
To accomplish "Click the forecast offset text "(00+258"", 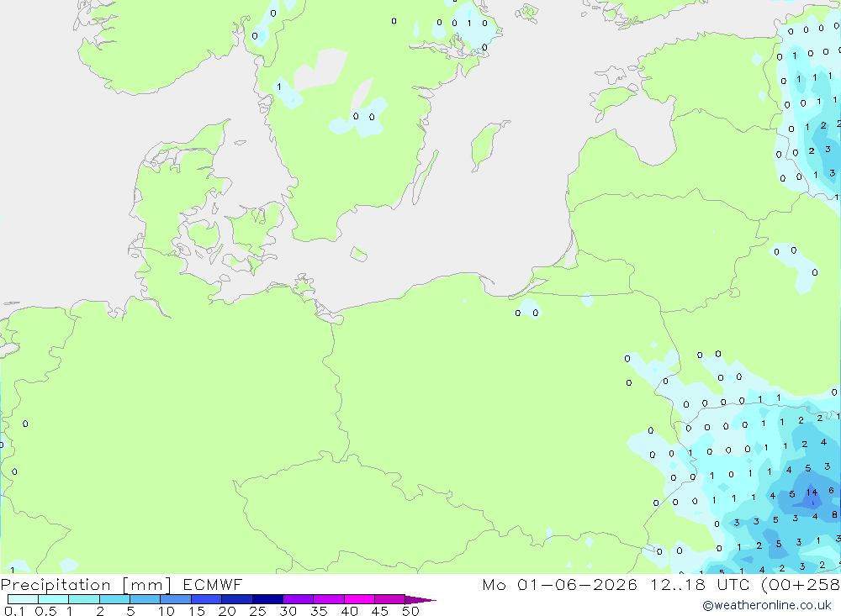I will pyautogui.click(x=801, y=584).
